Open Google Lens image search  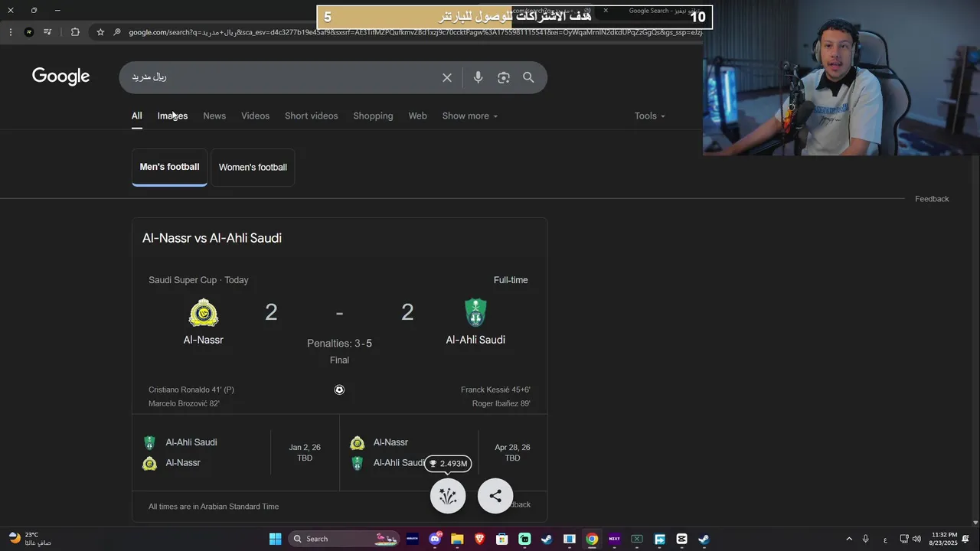point(503,77)
